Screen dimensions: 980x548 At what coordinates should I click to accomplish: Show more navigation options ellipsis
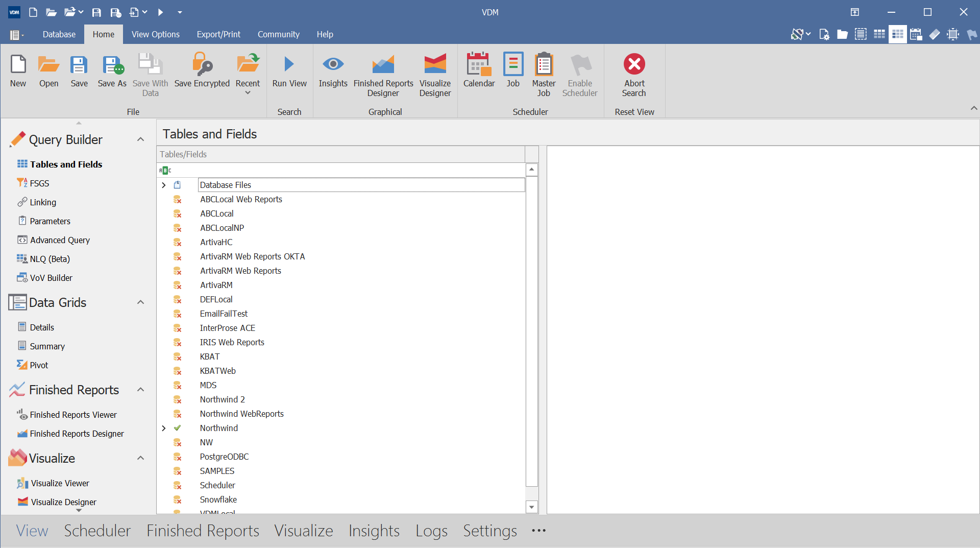(x=538, y=531)
